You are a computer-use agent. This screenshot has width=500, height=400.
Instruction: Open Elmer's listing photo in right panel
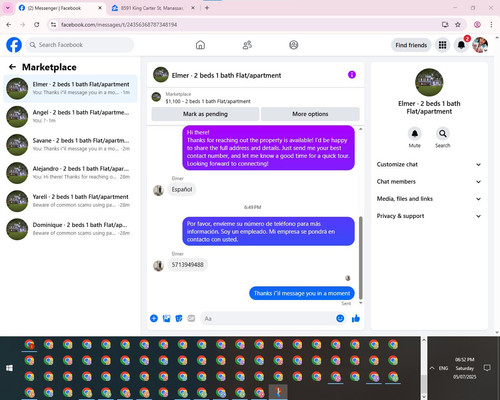429,82
